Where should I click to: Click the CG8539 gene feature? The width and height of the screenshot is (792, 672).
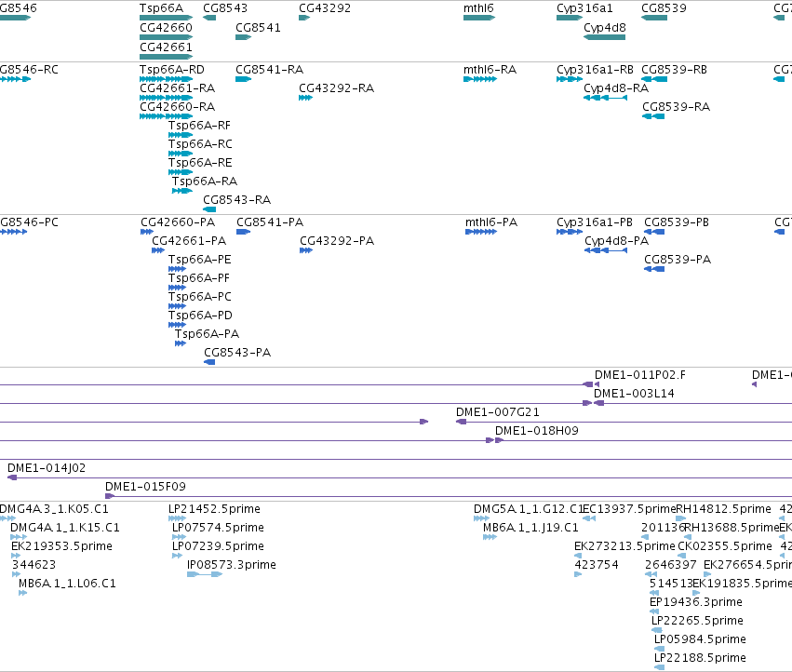(654, 18)
